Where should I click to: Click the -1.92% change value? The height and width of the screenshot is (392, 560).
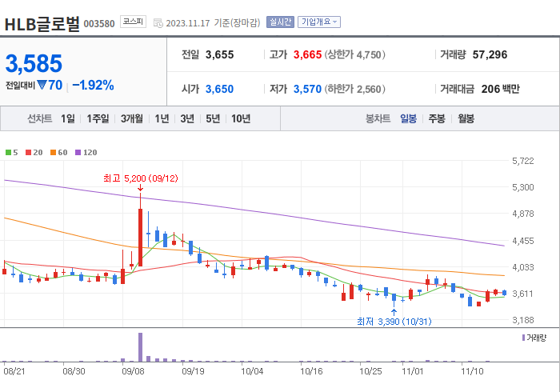point(93,85)
